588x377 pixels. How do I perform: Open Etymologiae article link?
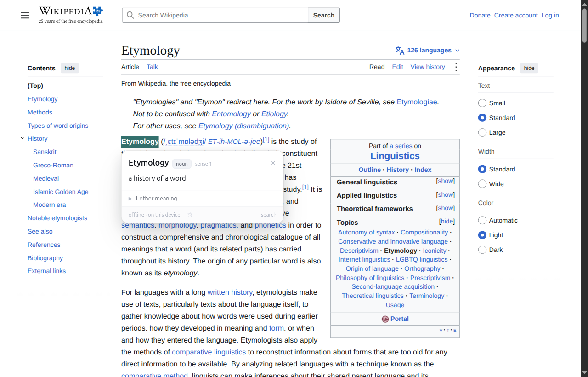click(417, 102)
